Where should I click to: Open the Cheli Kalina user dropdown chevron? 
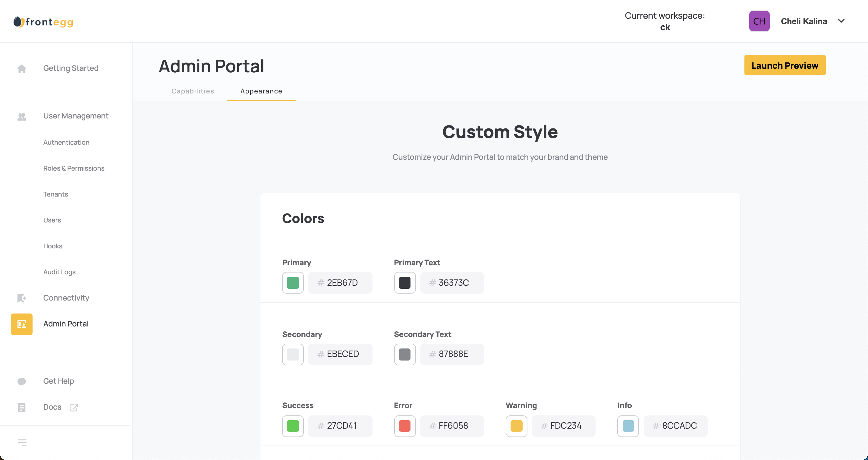(x=841, y=21)
